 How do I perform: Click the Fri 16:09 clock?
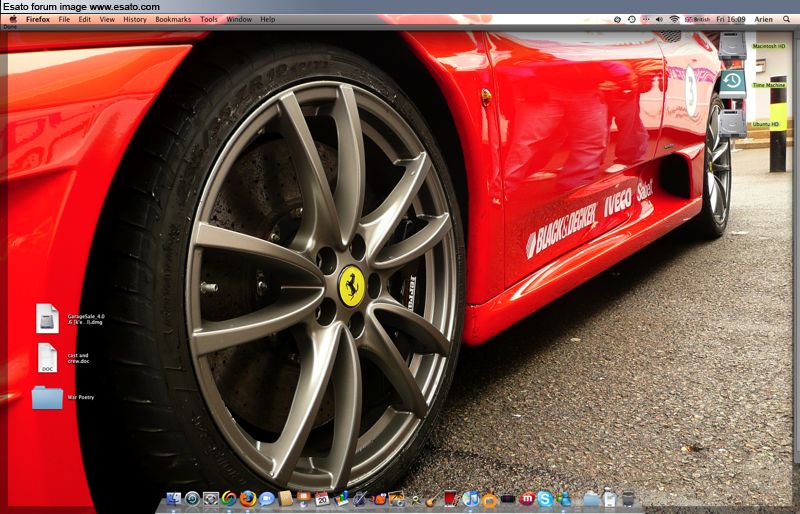pos(731,19)
